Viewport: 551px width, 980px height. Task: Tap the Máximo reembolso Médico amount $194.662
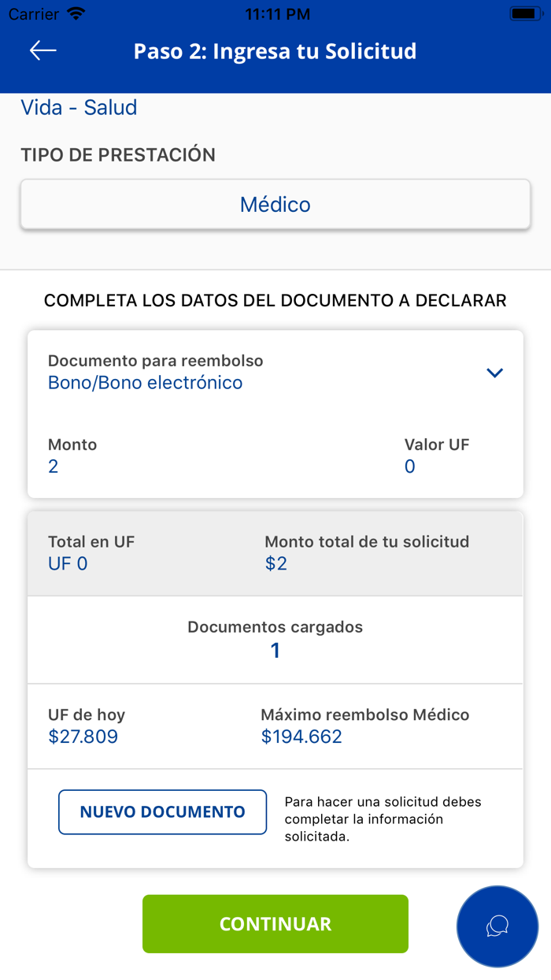pyautogui.click(x=301, y=736)
